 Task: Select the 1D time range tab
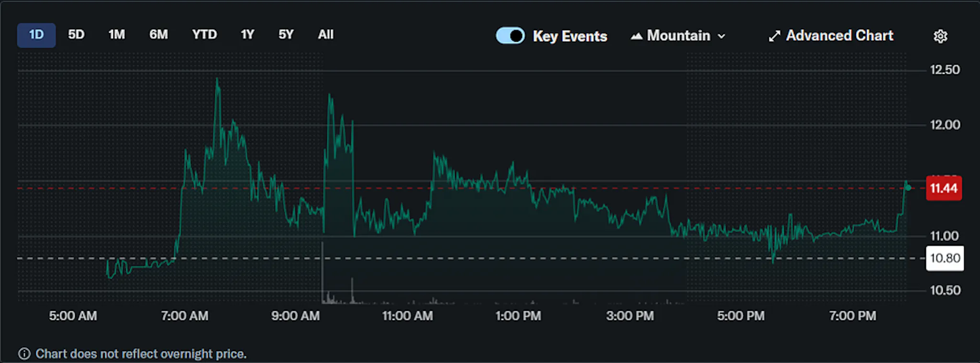[x=36, y=35]
